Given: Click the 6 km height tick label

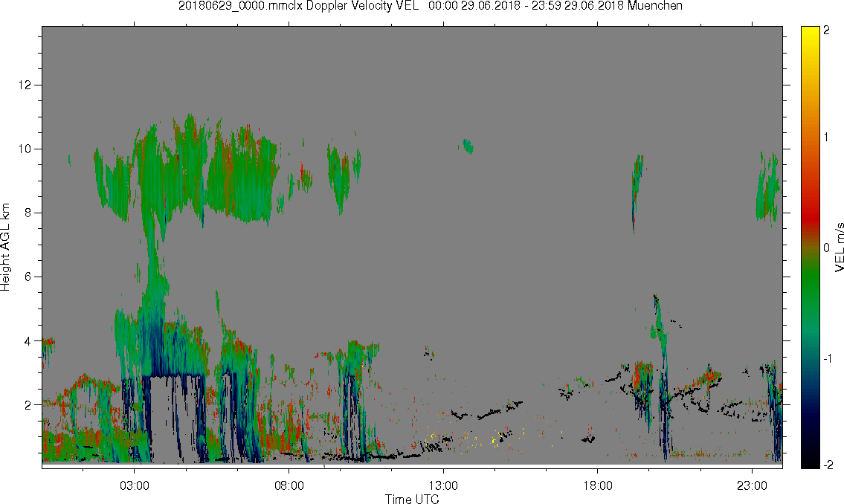Looking at the screenshot, I should pos(28,277).
